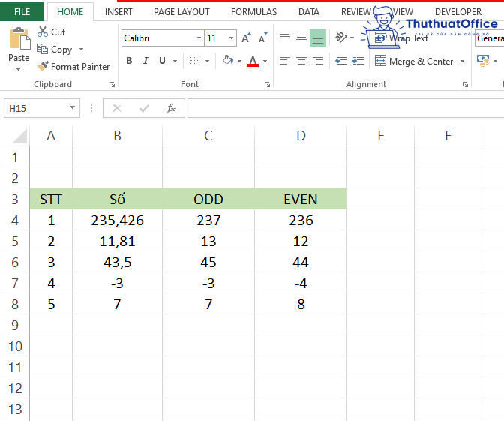Select the Số header cell
This screenshot has width=504, height=421.
click(x=117, y=199)
